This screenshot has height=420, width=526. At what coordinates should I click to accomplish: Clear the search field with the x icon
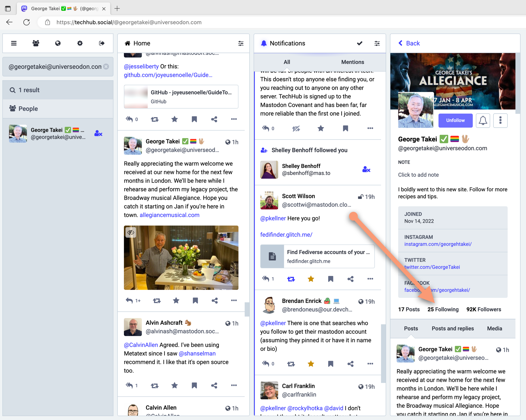point(106,67)
